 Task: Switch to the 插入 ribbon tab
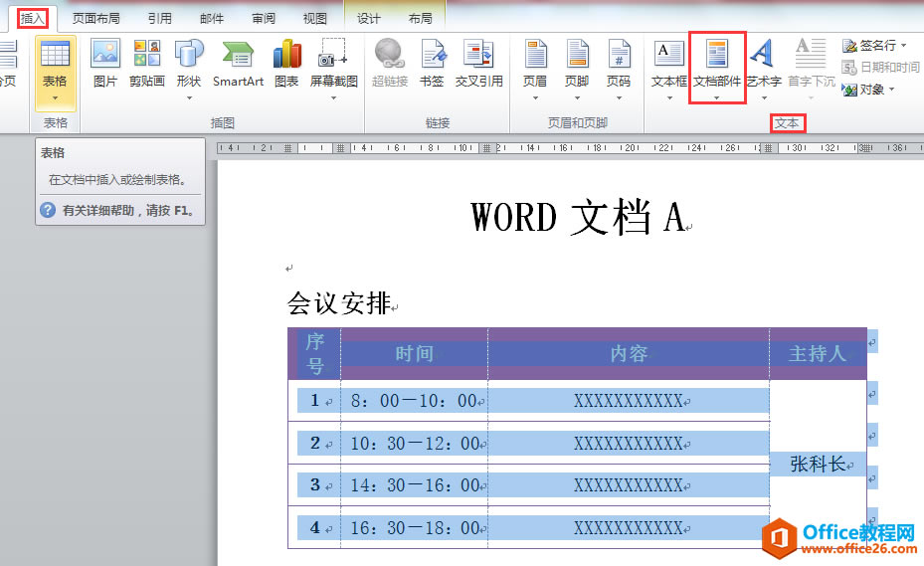33,19
